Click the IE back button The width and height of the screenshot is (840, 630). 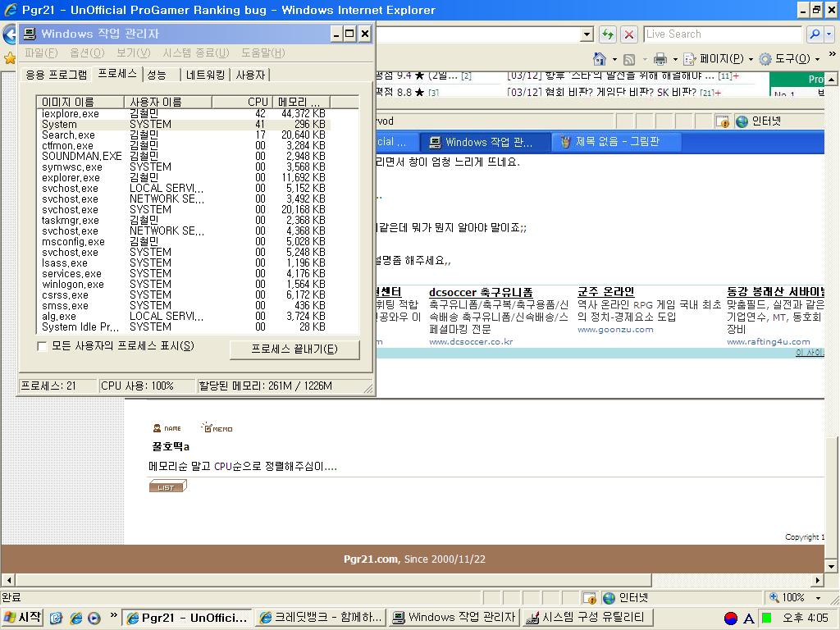pyautogui.click(x=9, y=34)
